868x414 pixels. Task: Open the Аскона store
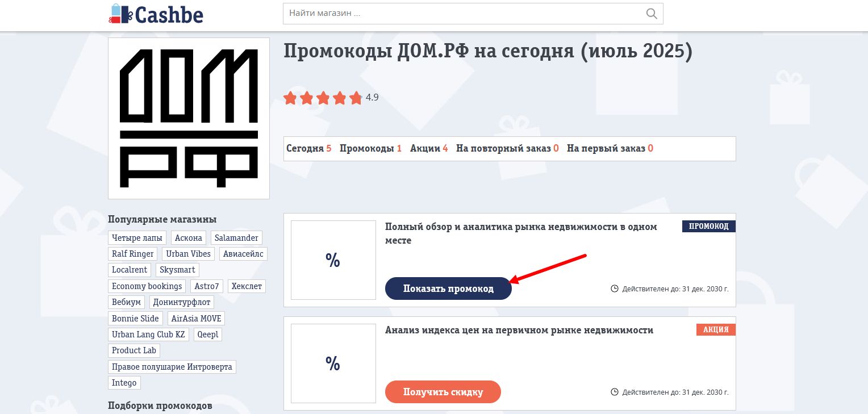point(189,238)
